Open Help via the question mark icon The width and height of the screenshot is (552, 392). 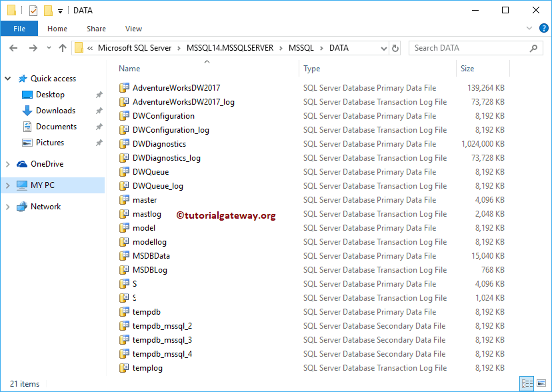tap(545, 29)
